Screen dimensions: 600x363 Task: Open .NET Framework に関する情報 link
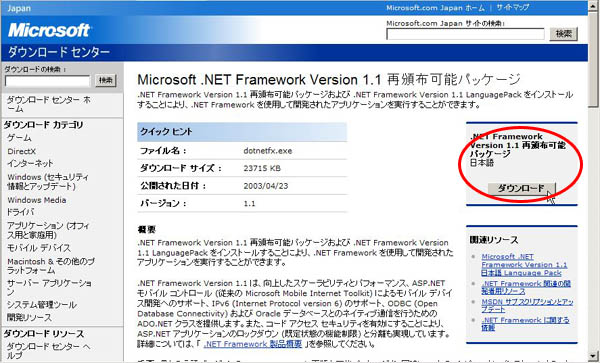click(525, 324)
